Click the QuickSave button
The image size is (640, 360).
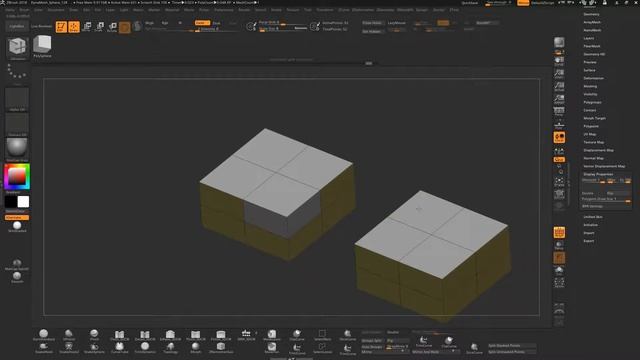(469, 3)
